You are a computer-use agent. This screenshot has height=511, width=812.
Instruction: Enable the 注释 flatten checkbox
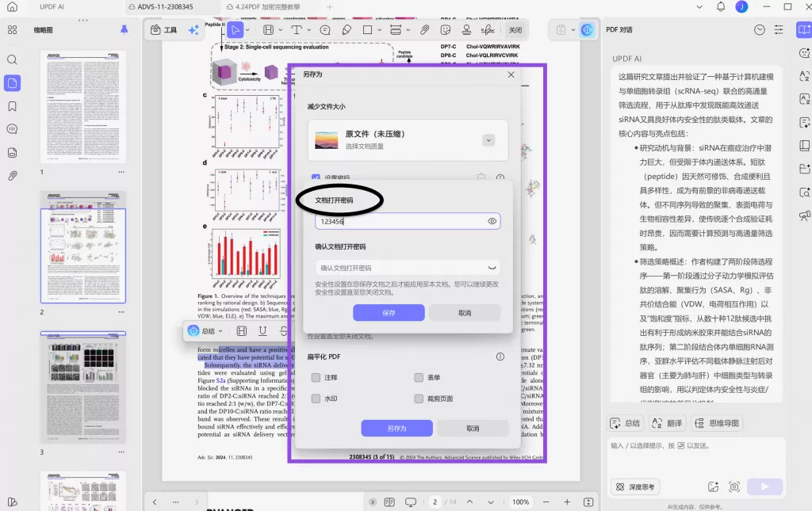[316, 378]
